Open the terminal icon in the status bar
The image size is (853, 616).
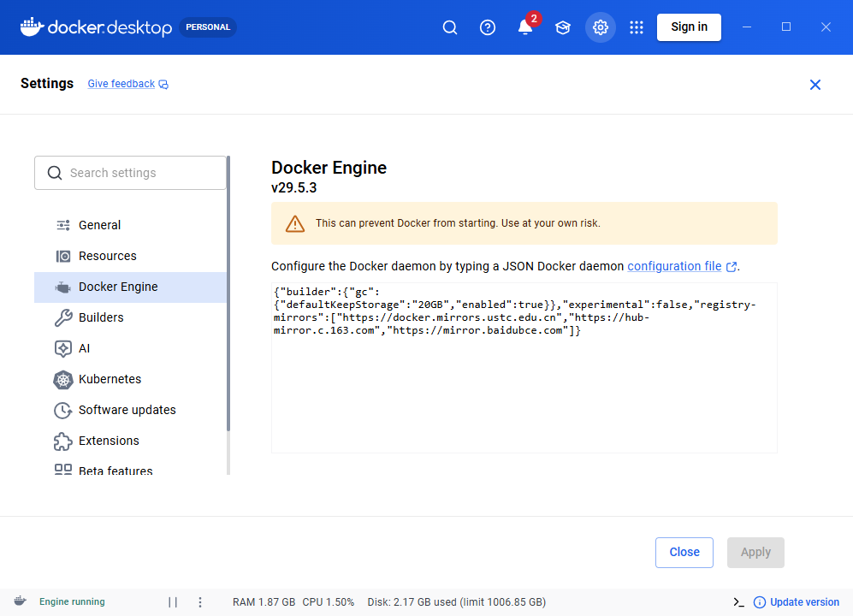point(738,601)
